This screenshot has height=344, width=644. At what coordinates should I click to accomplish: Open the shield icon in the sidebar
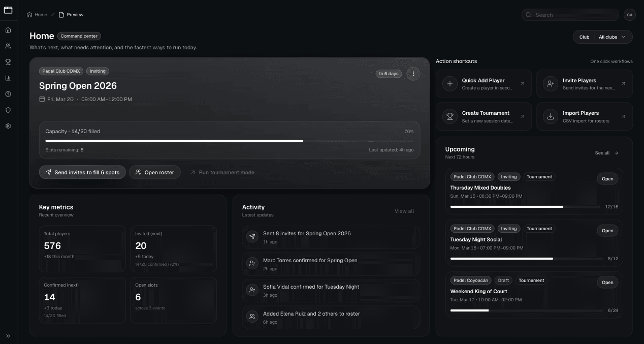pos(8,110)
